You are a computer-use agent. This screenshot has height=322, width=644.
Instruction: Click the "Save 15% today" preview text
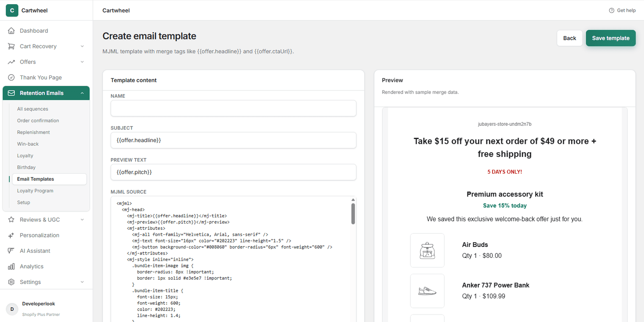[505, 206]
